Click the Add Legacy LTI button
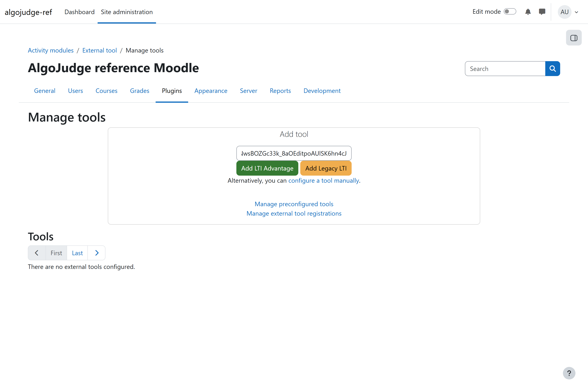 tap(326, 168)
